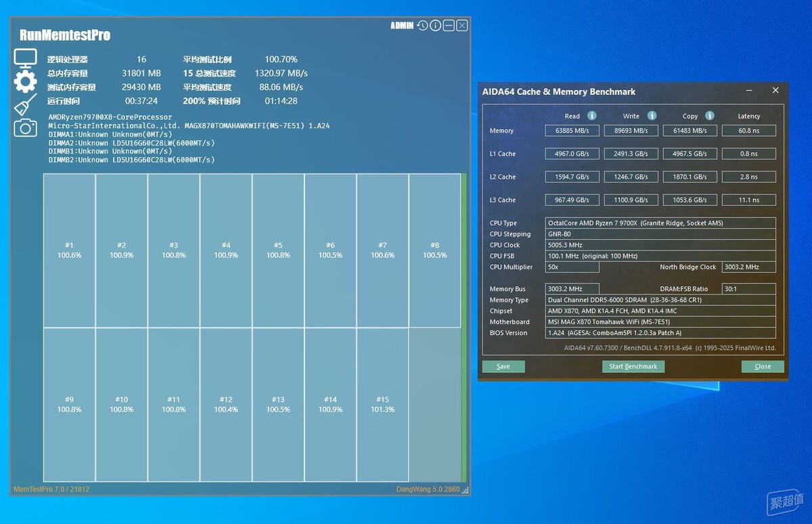Select memtest tile #2 at 100.9%
Viewport: 812px width, 524px height.
pyautogui.click(x=121, y=250)
